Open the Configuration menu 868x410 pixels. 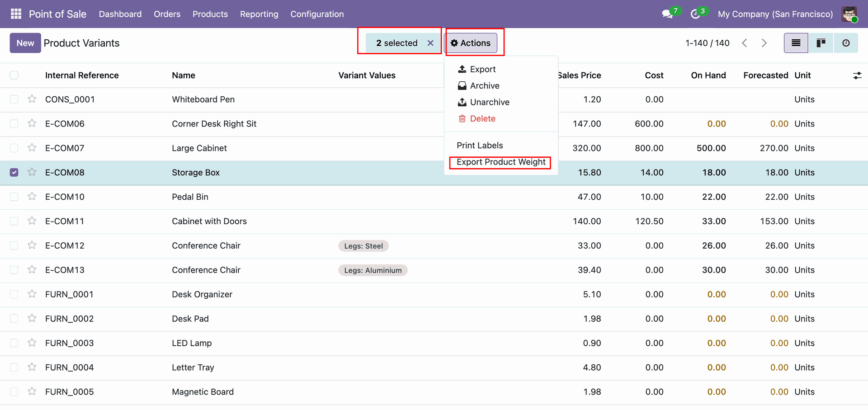click(x=317, y=14)
